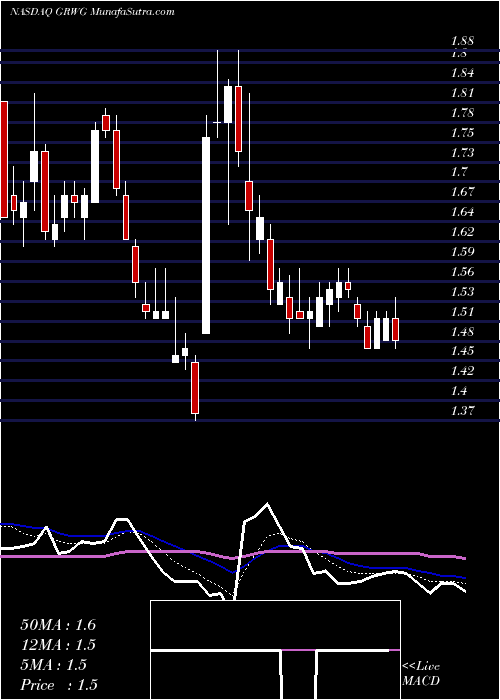The height and width of the screenshot is (700, 500).
Task: Click the 1.37 price axis label
Action: coord(462,410)
